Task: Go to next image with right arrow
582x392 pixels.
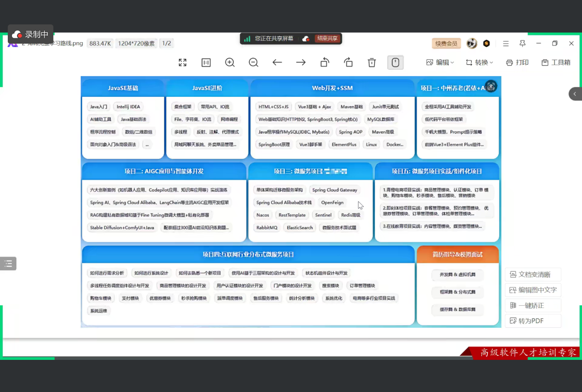Action: pyautogui.click(x=301, y=62)
